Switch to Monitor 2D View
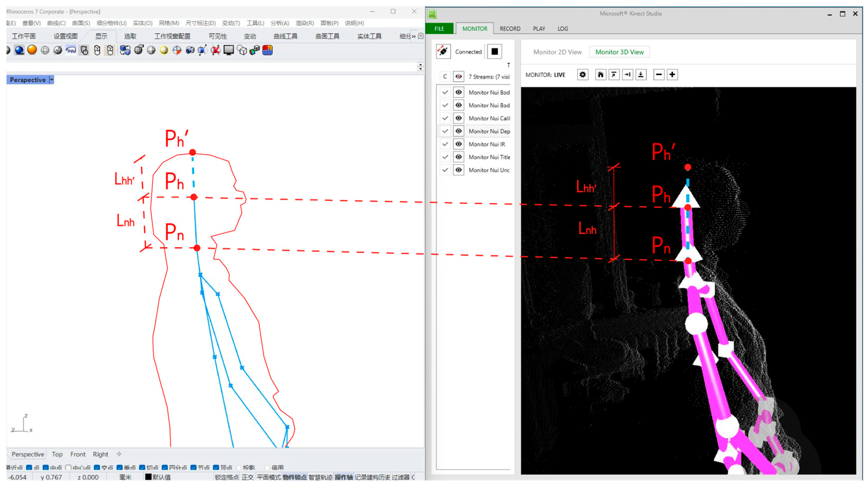This screenshot has height=489, width=868. (557, 52)
